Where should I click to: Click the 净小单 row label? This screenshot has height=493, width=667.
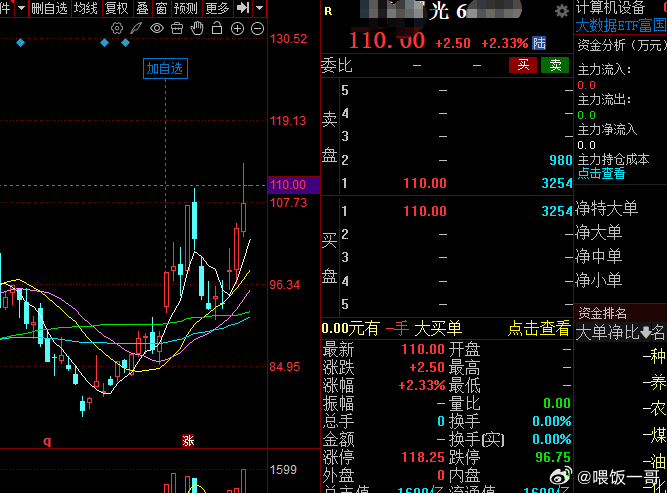point(599,280)
